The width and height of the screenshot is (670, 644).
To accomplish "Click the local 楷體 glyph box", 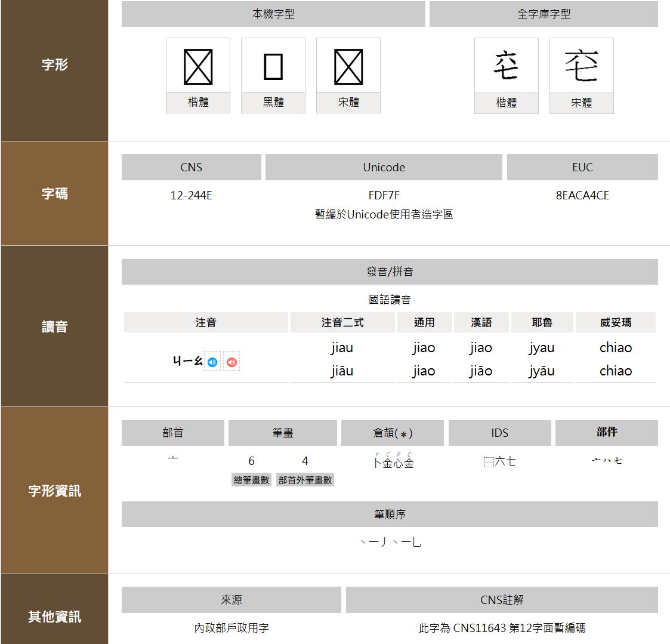I will pos(198,75).
